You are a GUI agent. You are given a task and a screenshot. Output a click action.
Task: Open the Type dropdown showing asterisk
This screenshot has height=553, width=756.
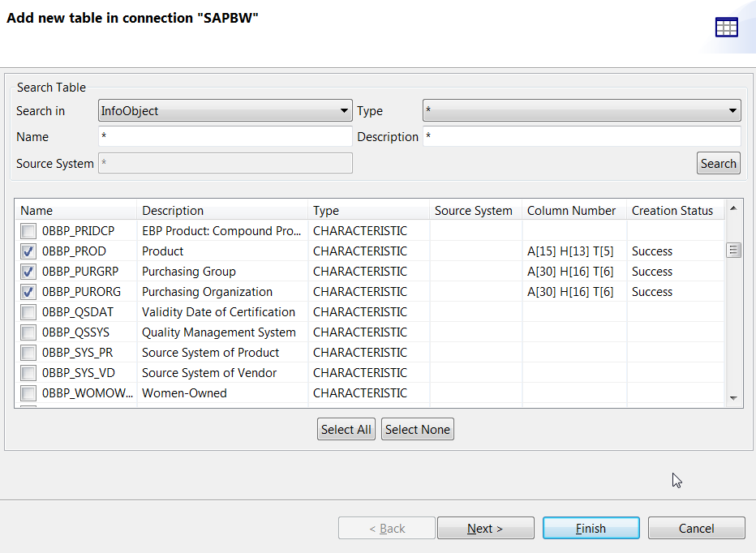coord(581,110)
